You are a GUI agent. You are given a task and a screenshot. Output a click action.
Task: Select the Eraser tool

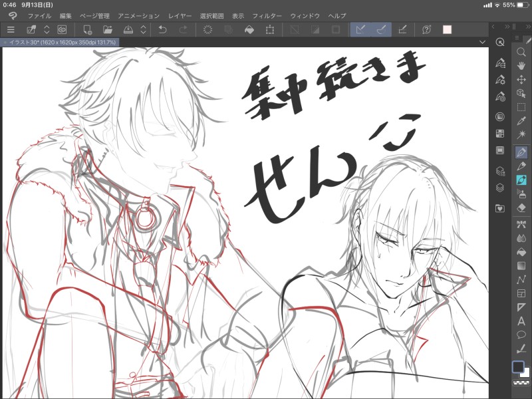click(x=521, y=208)
